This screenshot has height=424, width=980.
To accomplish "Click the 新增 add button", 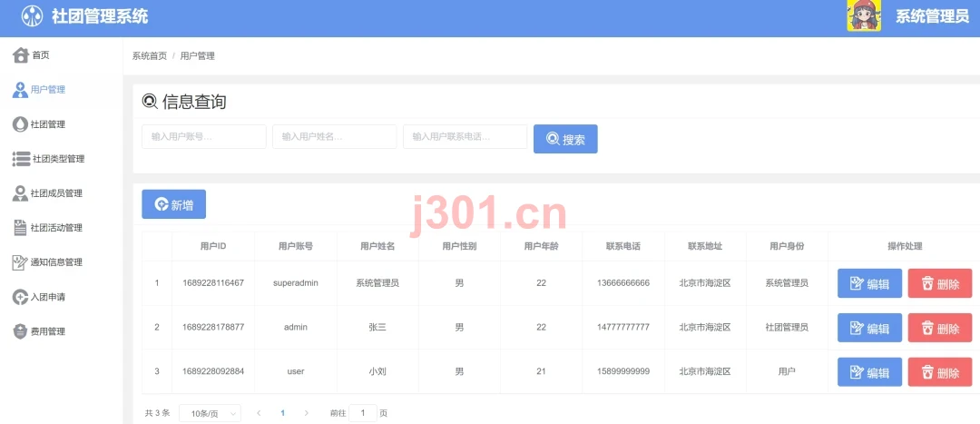I will pyautogui.click(x=173, y=204).
